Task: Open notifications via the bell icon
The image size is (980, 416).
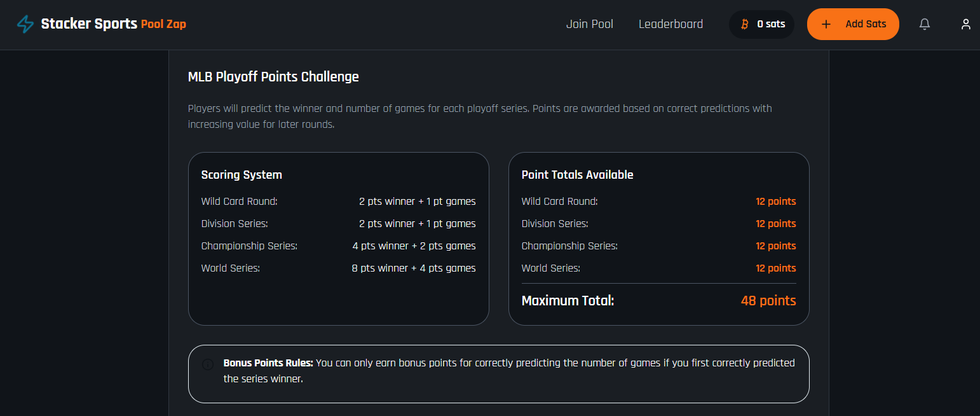Action: tap(925, 24)
